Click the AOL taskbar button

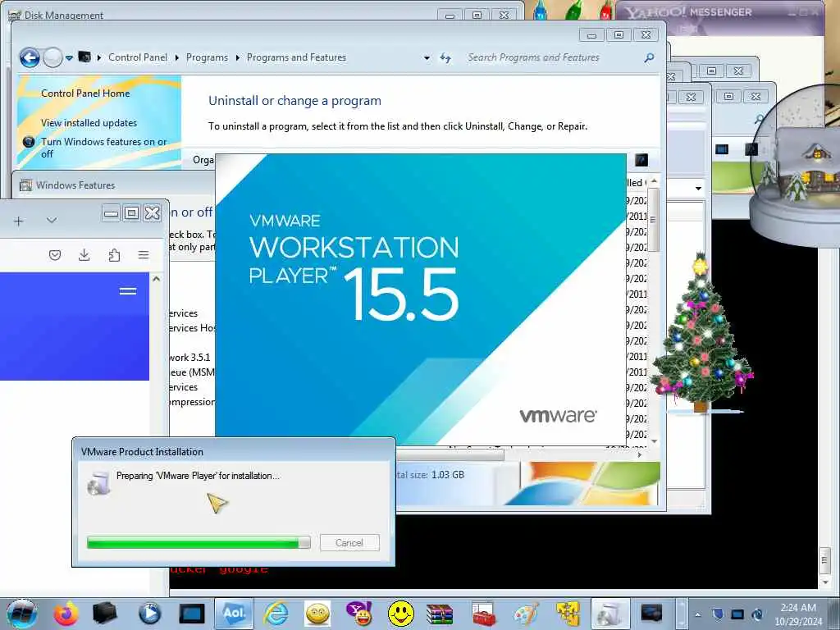[x=234, y=614]
